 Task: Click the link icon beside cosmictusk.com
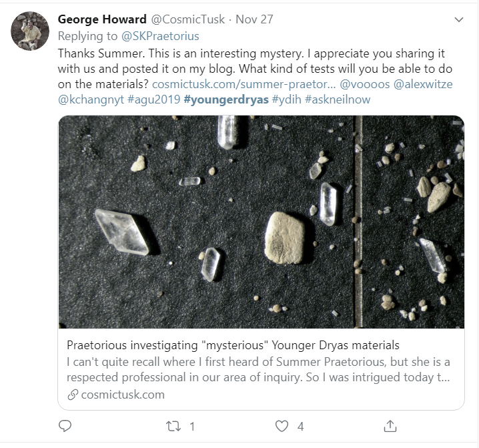point(73,394)
